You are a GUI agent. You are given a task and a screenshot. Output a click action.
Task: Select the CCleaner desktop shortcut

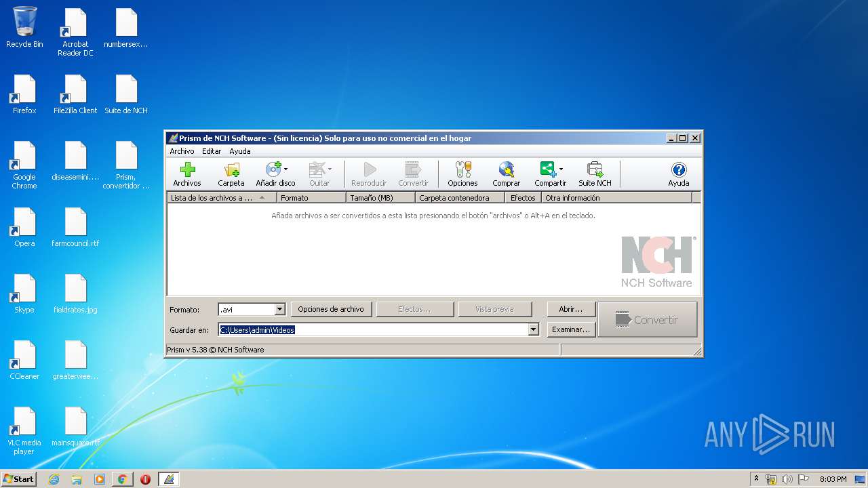[x=24, y=360]
